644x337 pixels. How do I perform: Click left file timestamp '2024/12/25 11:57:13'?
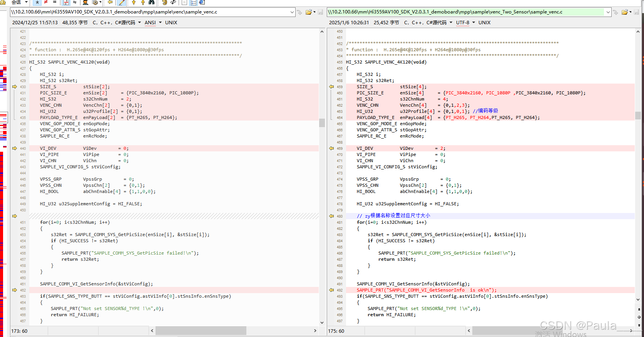35,23
